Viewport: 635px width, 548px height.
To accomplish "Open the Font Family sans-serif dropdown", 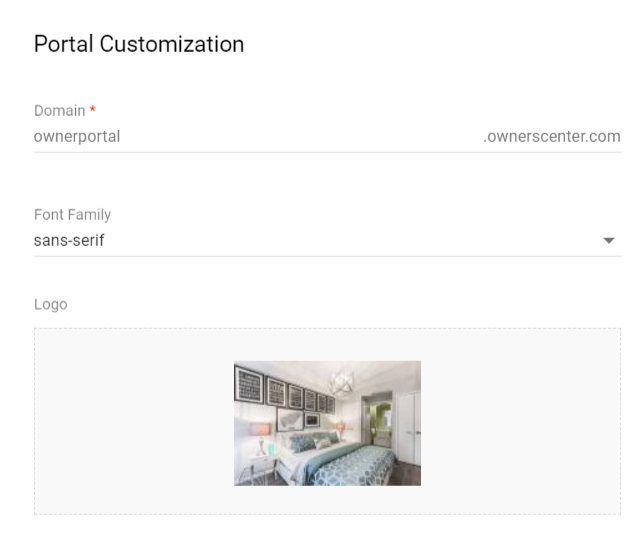I will tap(328, 241).
